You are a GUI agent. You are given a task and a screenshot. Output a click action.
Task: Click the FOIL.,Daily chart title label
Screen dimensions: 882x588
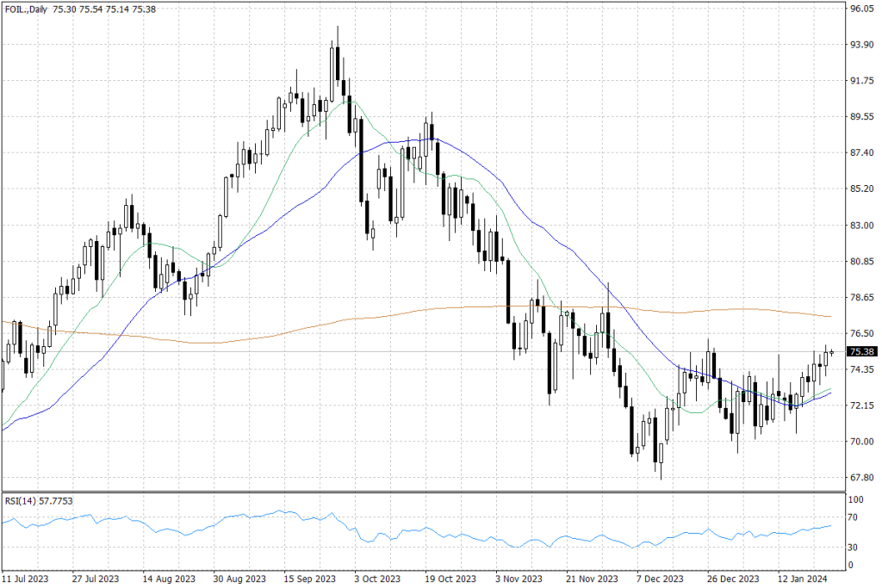[26, 8]
